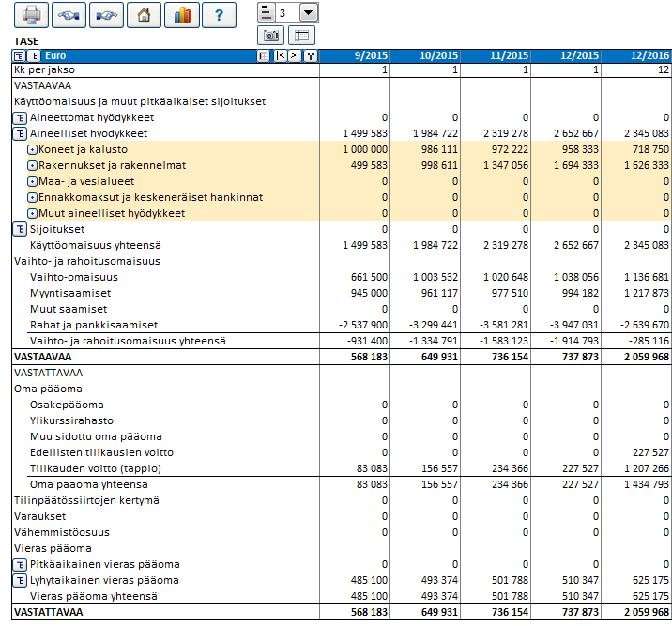672x626 pixels.
Task: Click the Euro label in header
Action: 55,55
